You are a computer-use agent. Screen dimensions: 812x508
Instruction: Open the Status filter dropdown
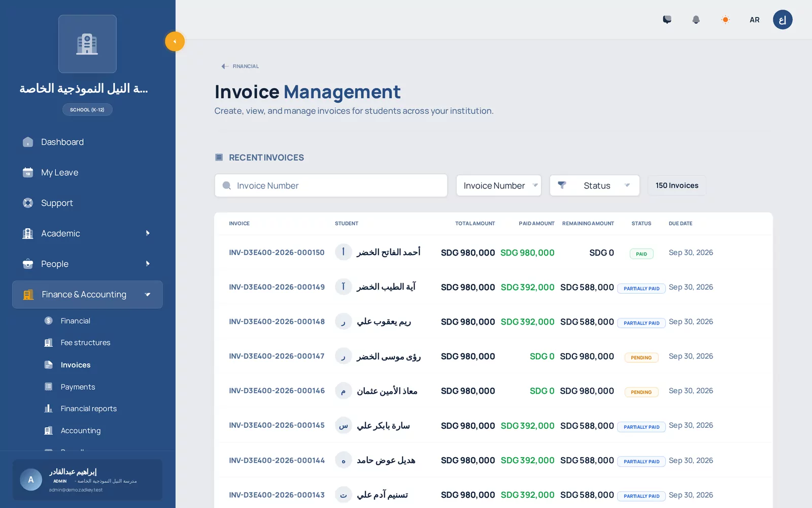pos(594,185)
